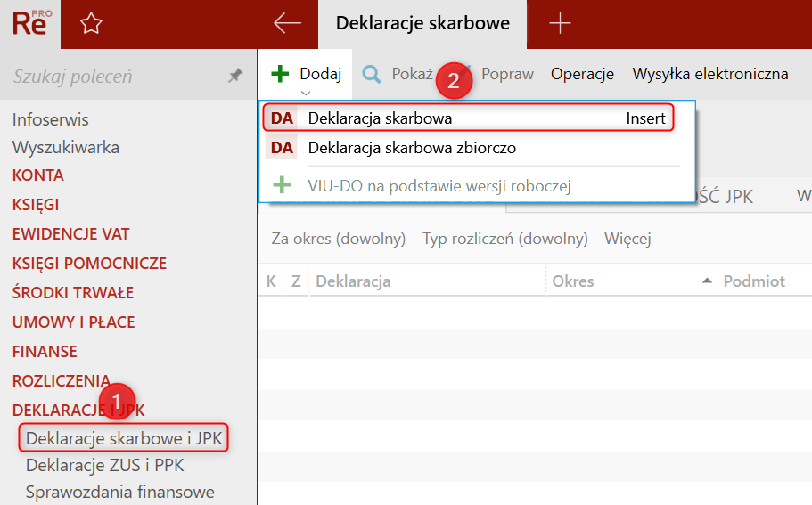Expand the ŚRODKI TRWAŁE section
The image size is (812, 505).
click(72, 292)
